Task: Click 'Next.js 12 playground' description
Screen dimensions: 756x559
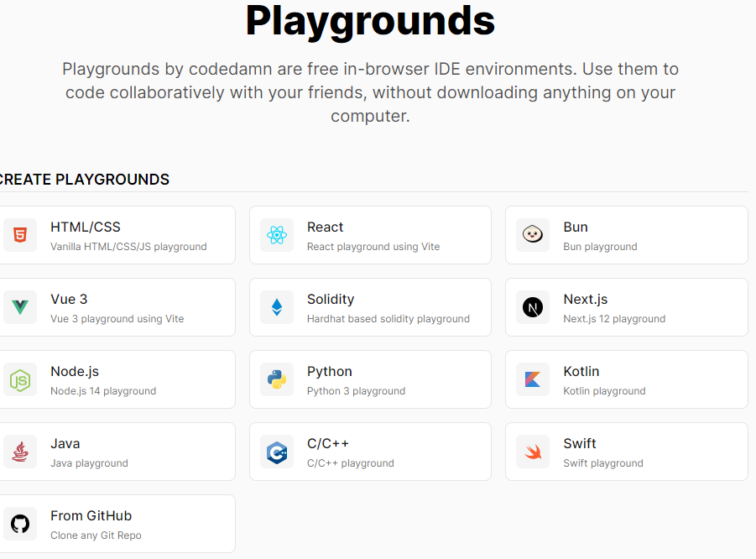Action: tap(614, 319)
